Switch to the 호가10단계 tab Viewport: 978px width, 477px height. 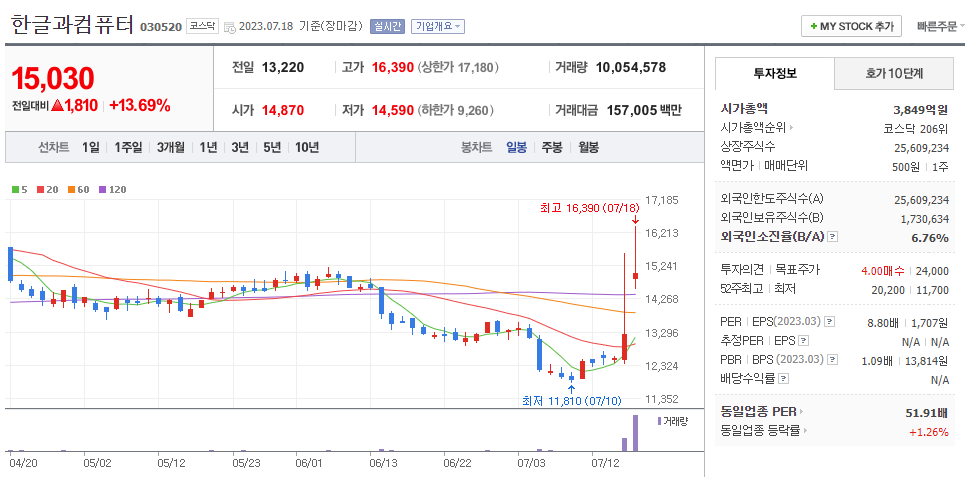point(894,74)
